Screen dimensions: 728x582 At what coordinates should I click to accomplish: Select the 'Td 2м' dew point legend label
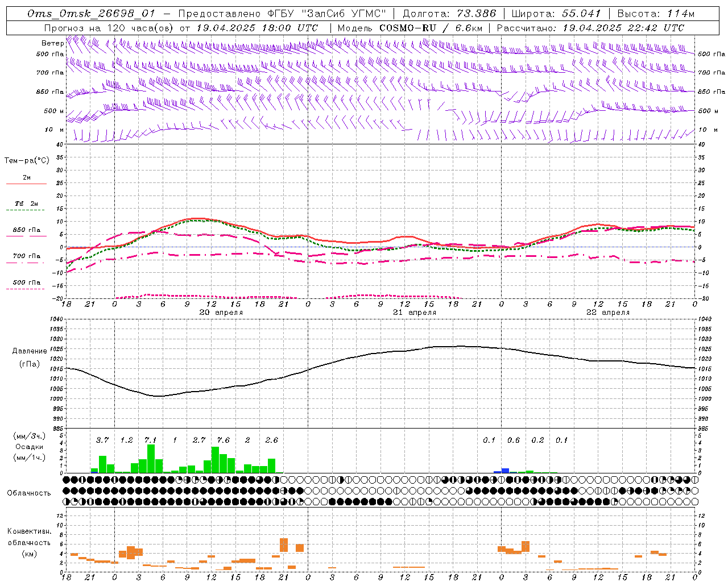click(x=26, y=203)
